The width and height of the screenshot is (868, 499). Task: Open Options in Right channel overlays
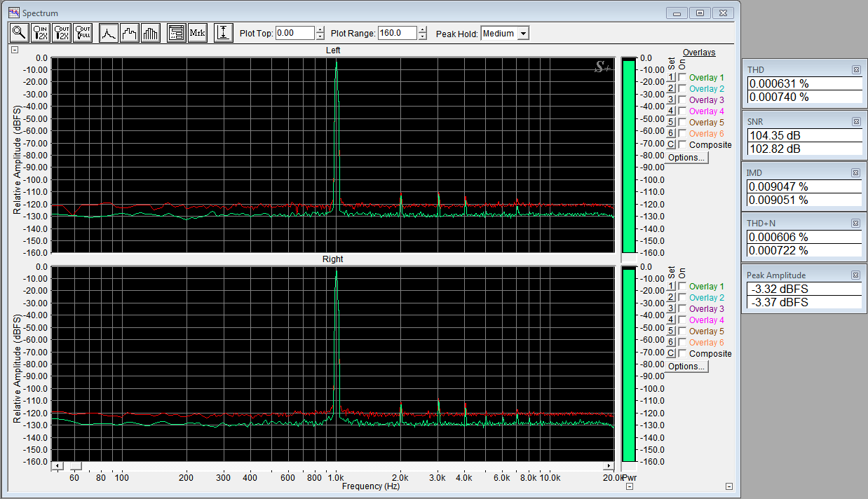click(686, 367)
